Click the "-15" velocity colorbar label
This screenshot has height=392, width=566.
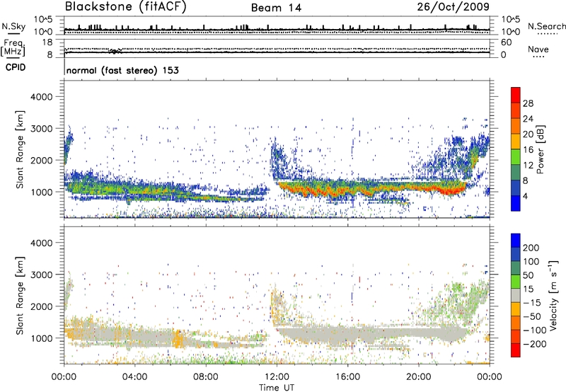click(532, 303)
